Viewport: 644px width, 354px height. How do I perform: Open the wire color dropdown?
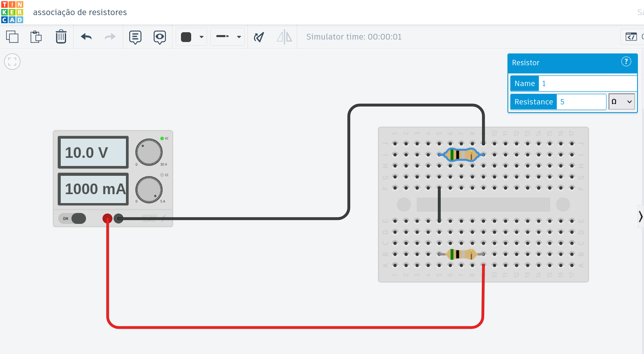(192, 37)
